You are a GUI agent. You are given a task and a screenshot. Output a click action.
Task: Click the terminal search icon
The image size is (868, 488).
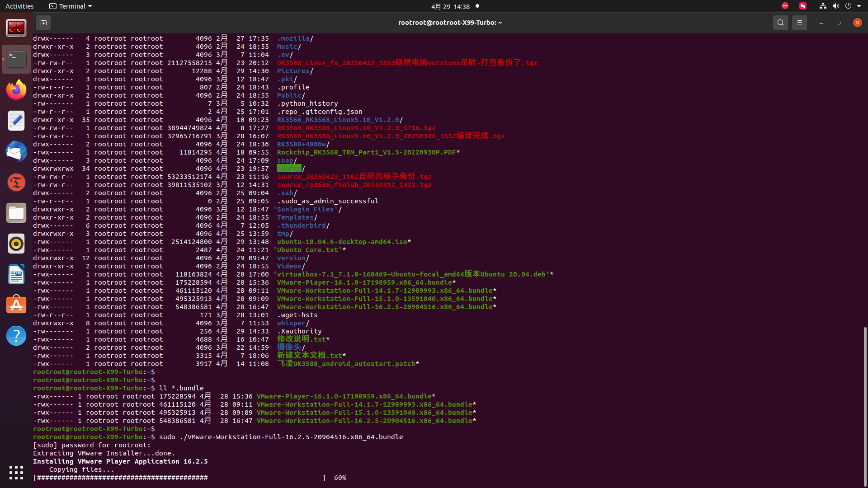[x=780, y=23]
